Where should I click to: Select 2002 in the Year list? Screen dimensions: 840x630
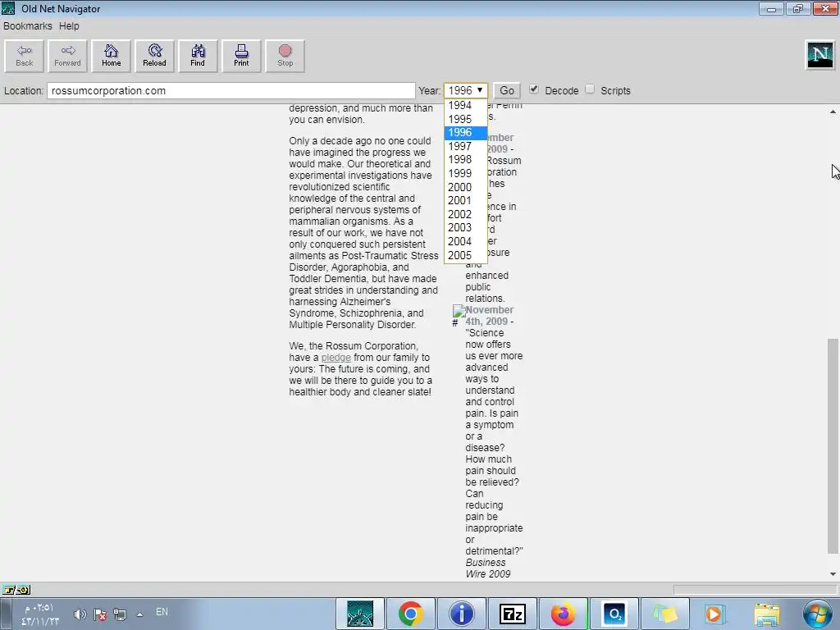(466, 214)
